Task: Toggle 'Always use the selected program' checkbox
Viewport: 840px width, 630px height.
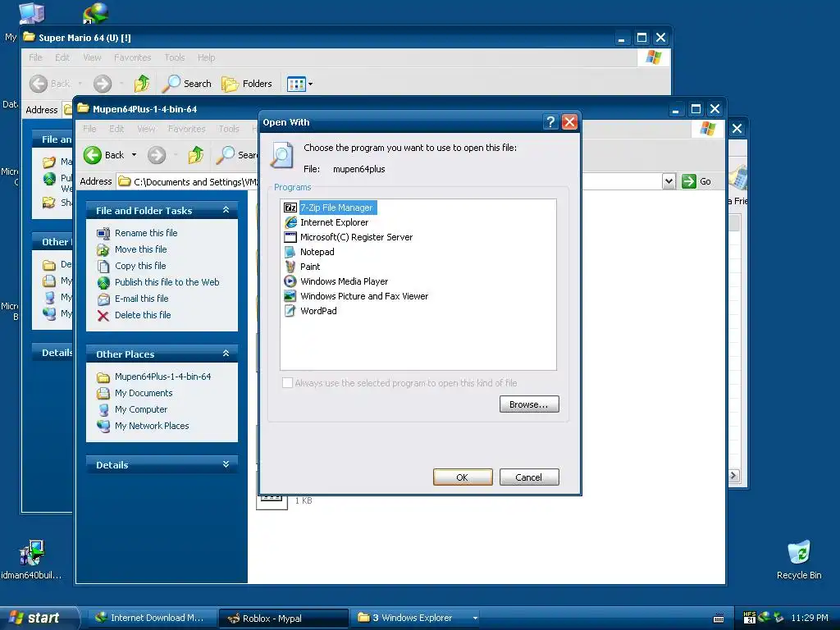Action: (287, 382)
